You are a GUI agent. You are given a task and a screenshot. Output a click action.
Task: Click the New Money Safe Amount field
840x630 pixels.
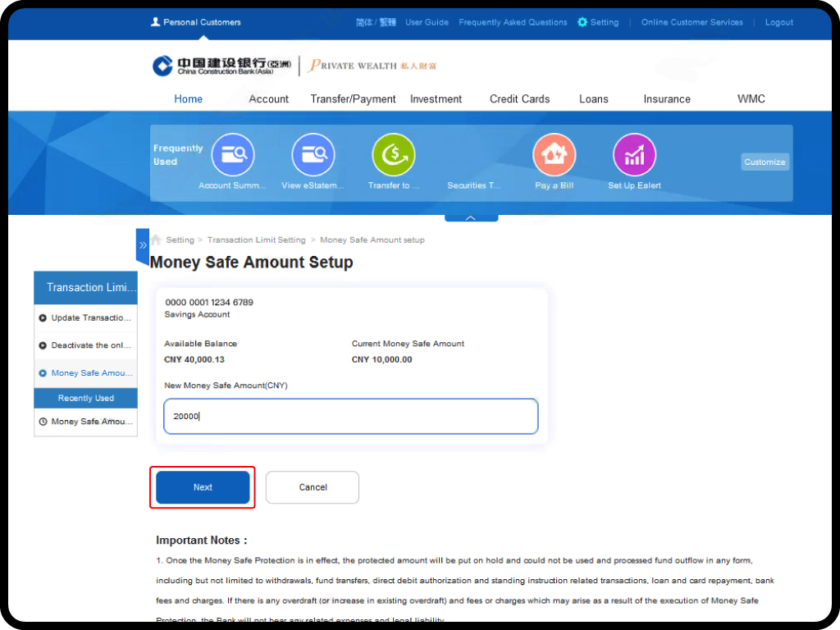click(351, 416)
